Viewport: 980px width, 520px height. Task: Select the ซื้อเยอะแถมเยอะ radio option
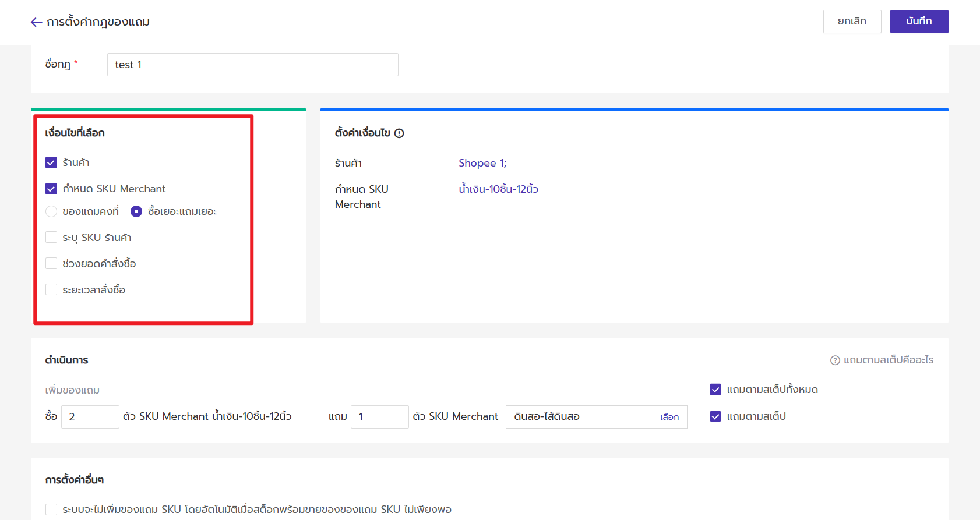coord(136,211)
